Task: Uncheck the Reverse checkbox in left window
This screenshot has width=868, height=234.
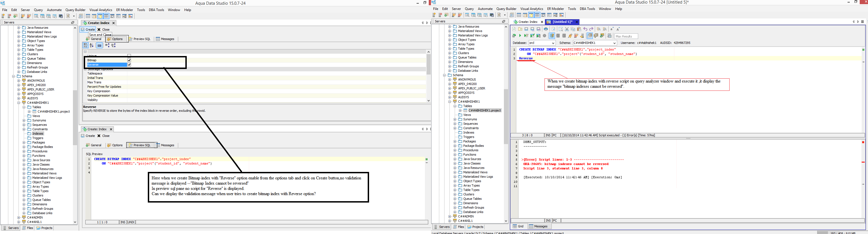Action: [129, 65]
